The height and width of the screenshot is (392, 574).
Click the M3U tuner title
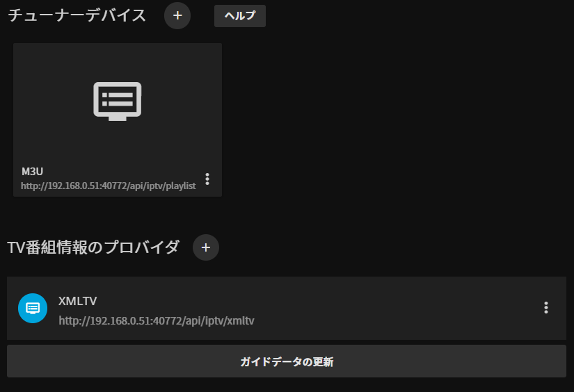33,171
